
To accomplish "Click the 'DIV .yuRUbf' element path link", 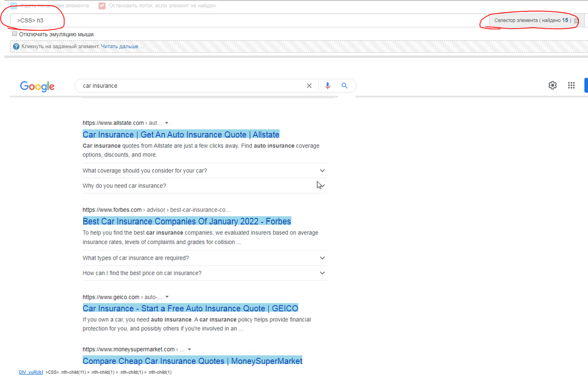I will point(31,372).
